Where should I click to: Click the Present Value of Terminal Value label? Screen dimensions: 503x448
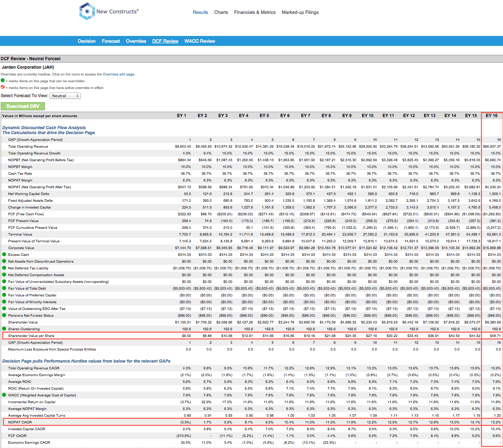pos(34,241)
